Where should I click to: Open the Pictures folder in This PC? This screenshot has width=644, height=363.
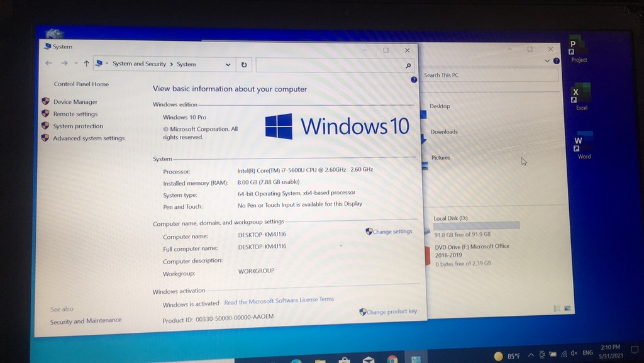[441, 158]
